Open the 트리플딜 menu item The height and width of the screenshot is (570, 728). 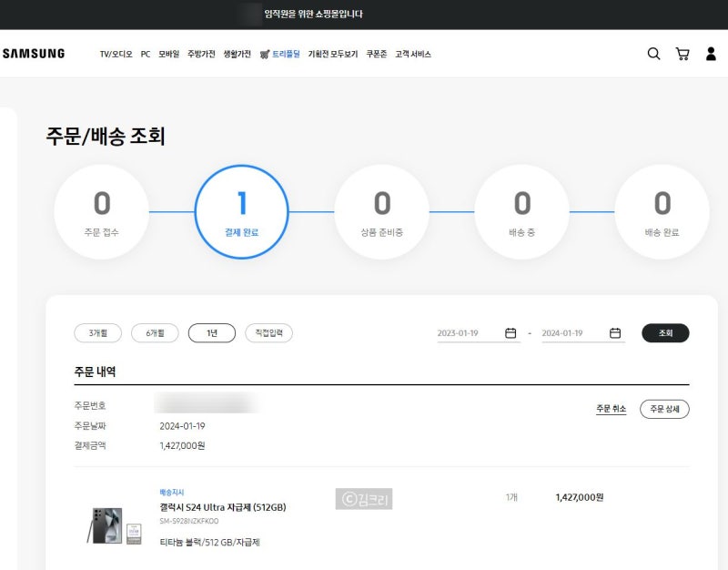click(x=280, y=55)
